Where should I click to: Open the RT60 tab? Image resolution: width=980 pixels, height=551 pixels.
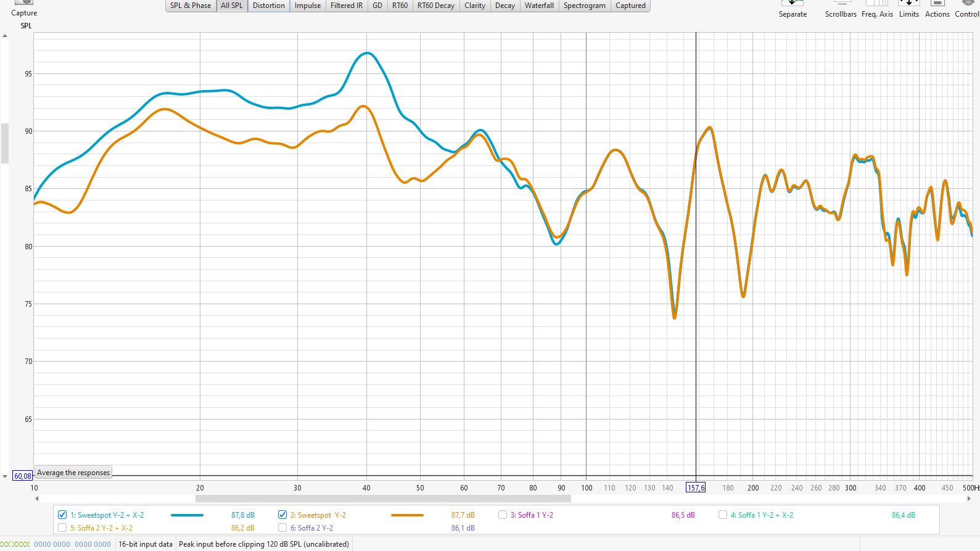coord(400,6)
